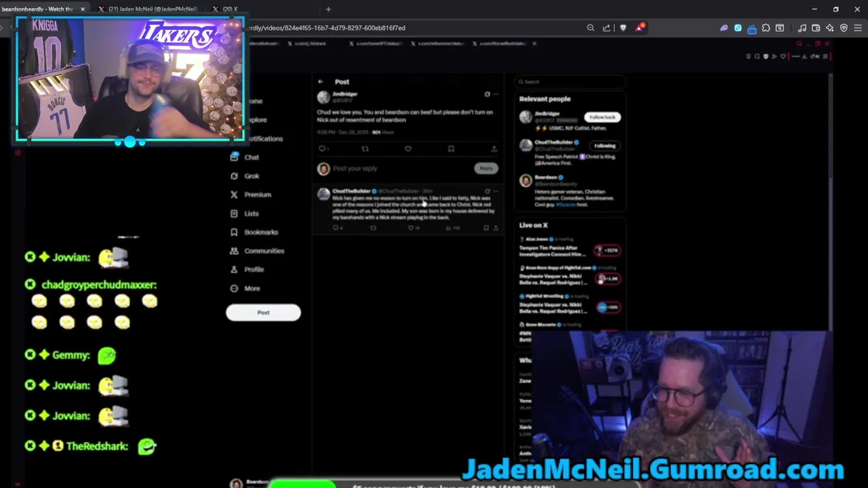The width and height of the screenshot is (868, 488).
Task: Open the browser extensions puzzle icon
Action: 766,28
